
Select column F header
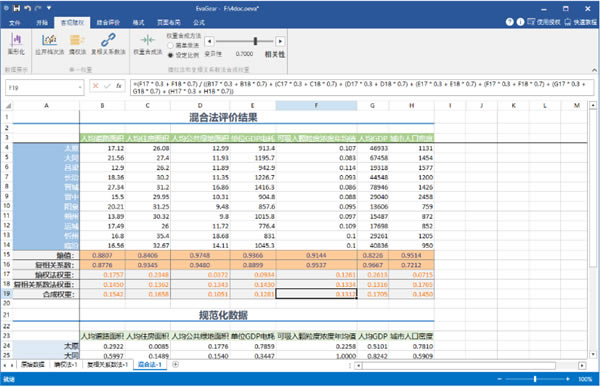316,105
